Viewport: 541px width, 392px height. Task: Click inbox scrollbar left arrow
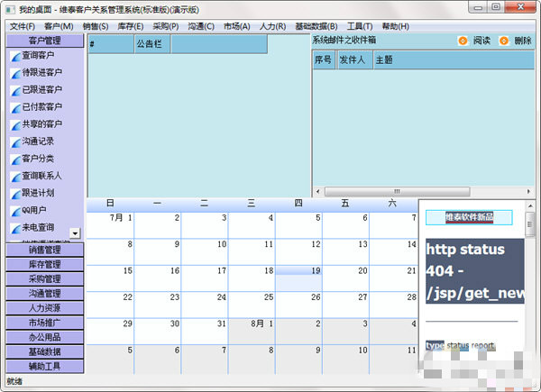[318, 191]
